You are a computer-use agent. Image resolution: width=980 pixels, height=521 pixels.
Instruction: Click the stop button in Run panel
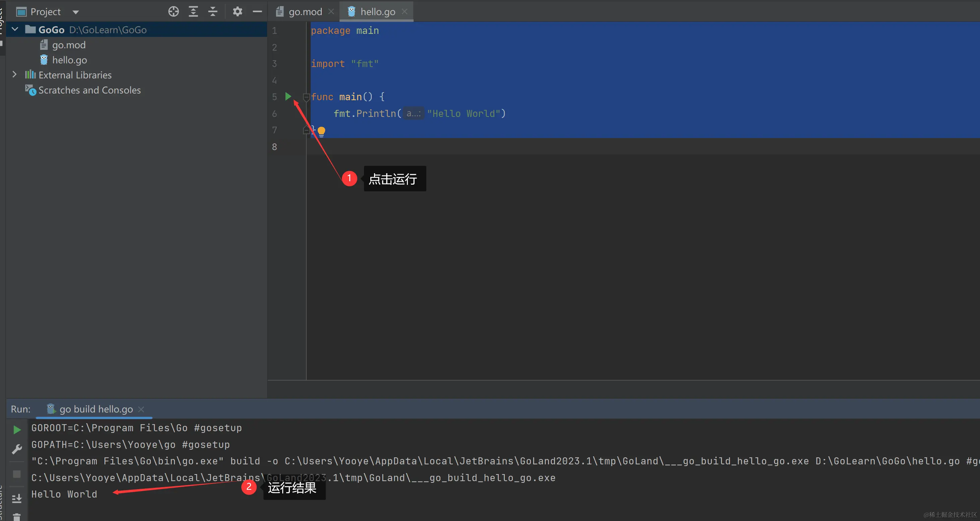17,474
